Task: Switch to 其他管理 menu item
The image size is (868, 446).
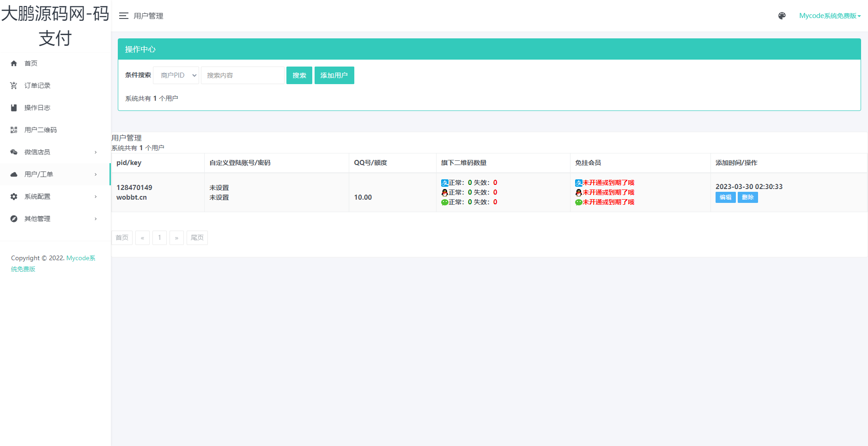Action: 37,218
